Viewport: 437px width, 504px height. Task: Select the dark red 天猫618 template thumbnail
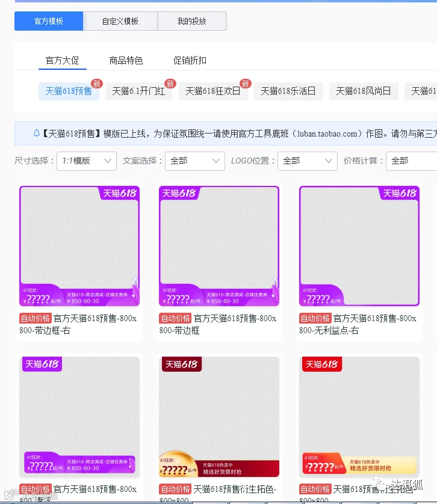click(219, 417)
